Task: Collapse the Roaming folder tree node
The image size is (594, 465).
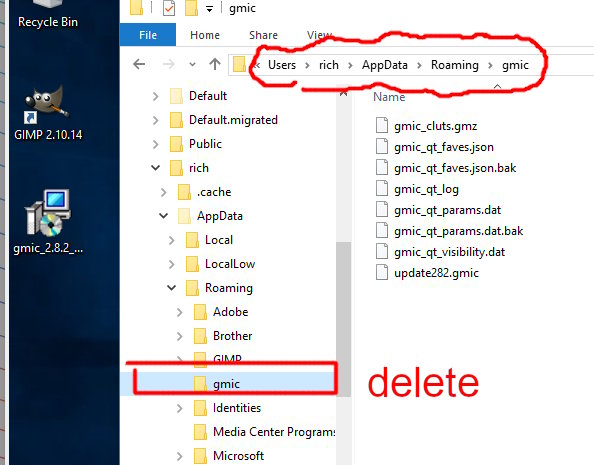Action: tap(172, 288)
